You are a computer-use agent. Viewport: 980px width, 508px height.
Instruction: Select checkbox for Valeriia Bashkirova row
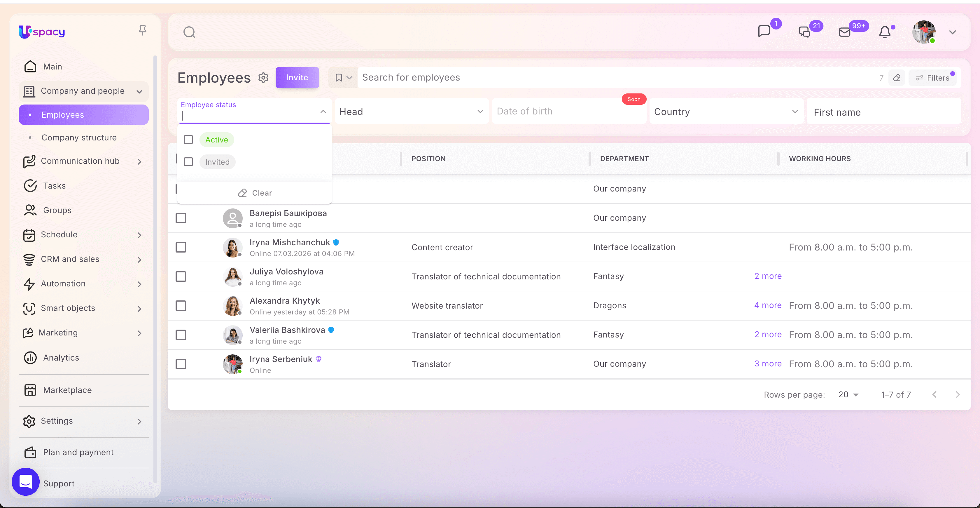(x=181, y=335)
